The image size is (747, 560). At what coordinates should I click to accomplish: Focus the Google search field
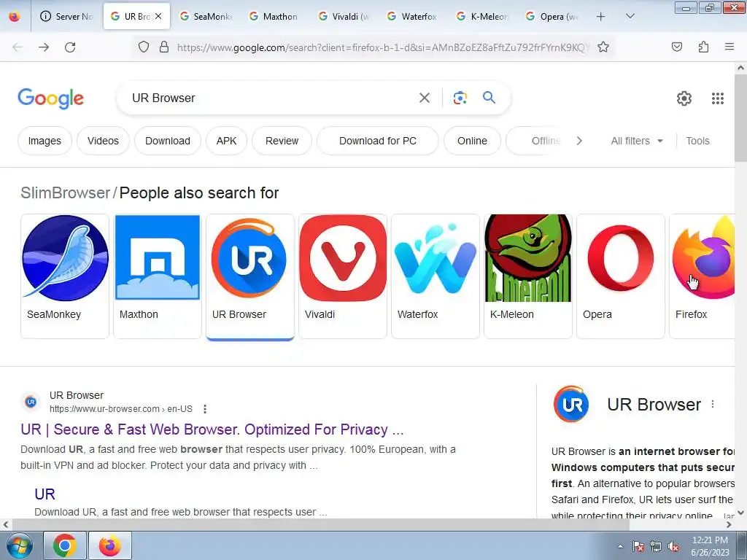tap(271, 98)
